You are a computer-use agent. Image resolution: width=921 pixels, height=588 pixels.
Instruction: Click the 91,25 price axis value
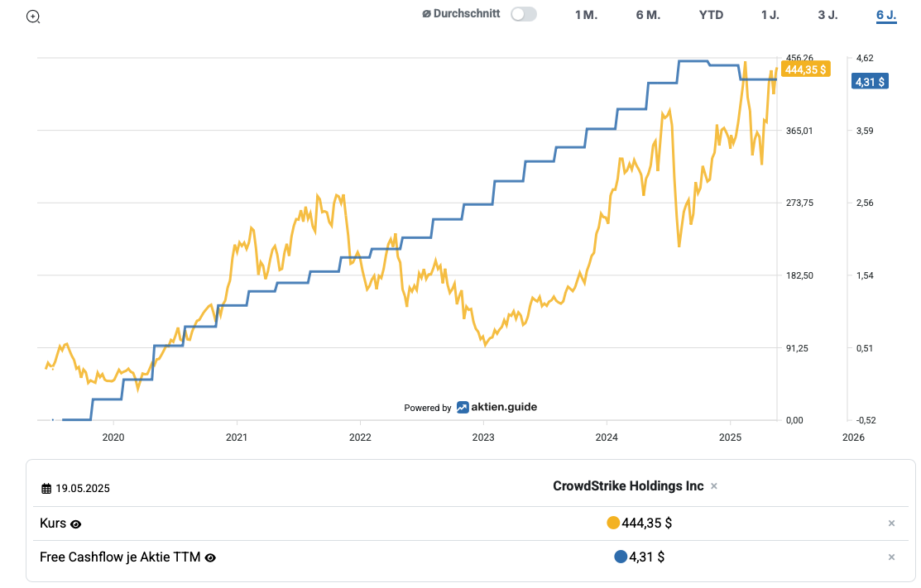coord(797,348)
